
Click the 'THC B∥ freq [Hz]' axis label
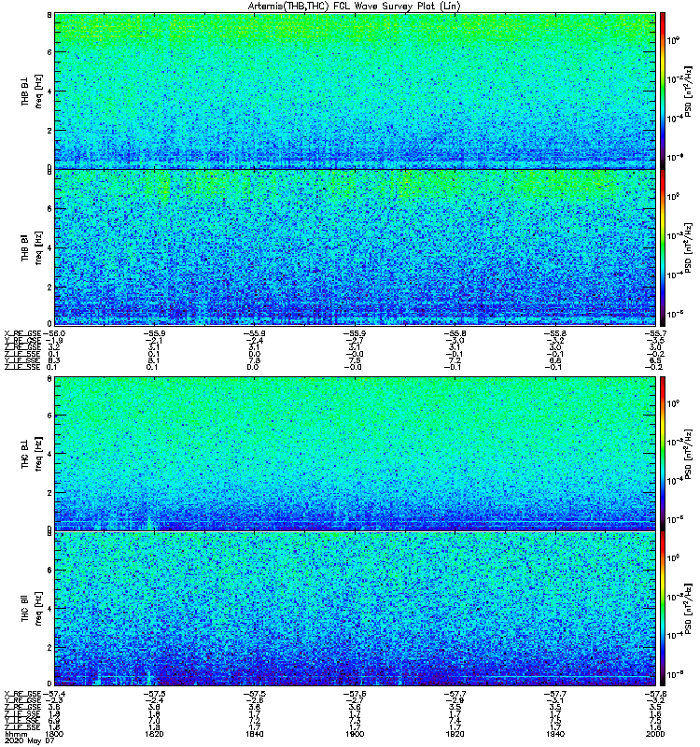coord(32,609)
